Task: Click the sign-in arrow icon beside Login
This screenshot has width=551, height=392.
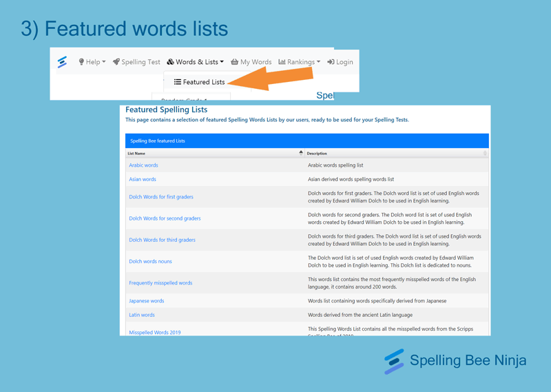Action: (x=331, y=62)
